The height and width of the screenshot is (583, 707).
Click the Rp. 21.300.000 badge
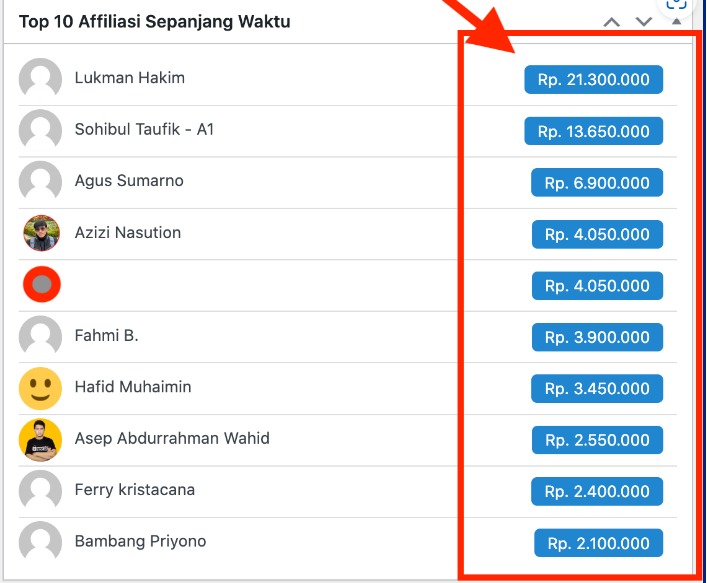tap(593, 79)
